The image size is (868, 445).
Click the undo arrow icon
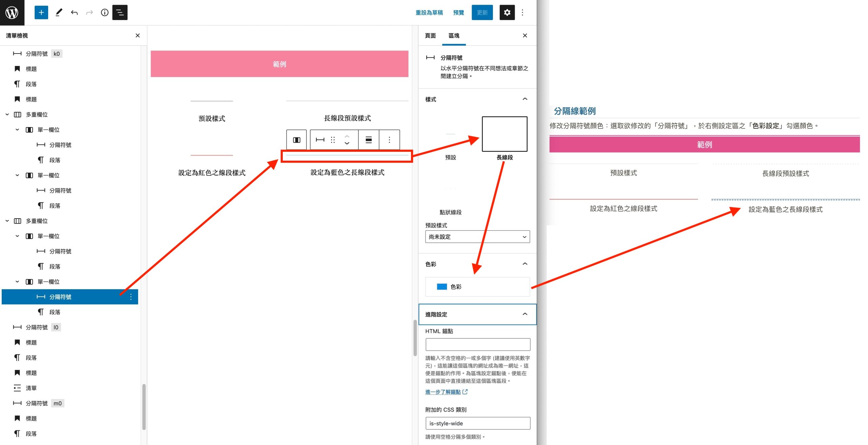click(x=74, y=13)
